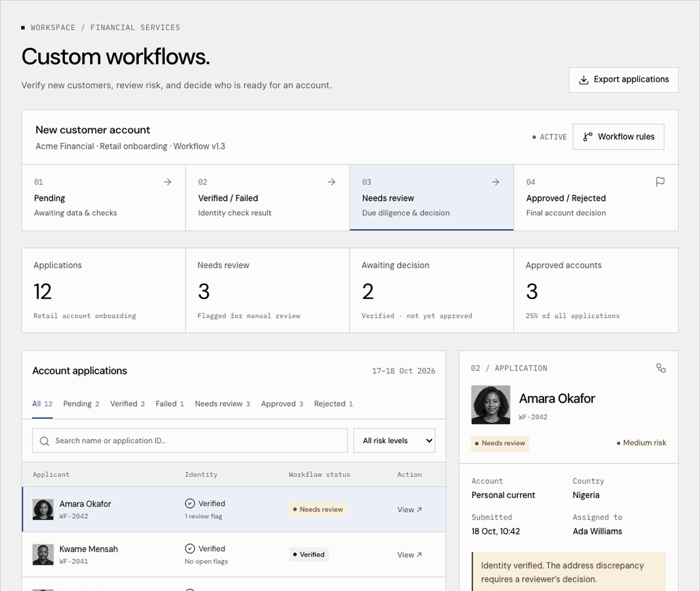
Task: Click the branch icon in Workflow rules
Action: click(x=588, y=137)
